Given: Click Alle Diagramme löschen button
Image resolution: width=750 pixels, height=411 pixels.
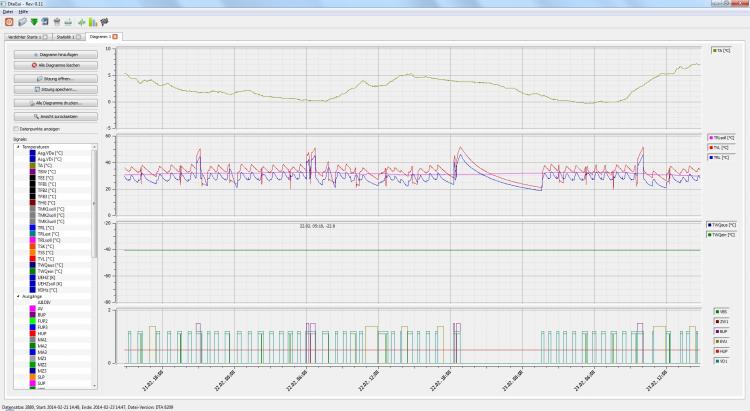Looking at the screenshot, I should coord(55,66).
